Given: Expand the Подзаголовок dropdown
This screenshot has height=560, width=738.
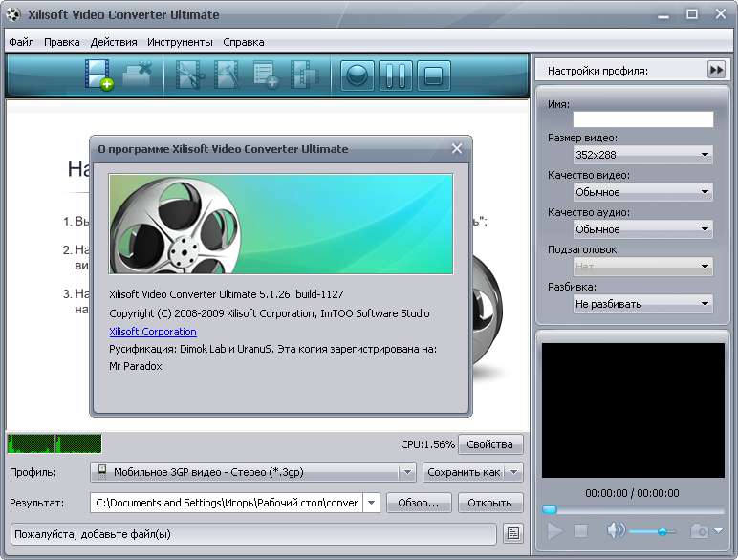Looking at the screenshot, I should pos(642,267).
